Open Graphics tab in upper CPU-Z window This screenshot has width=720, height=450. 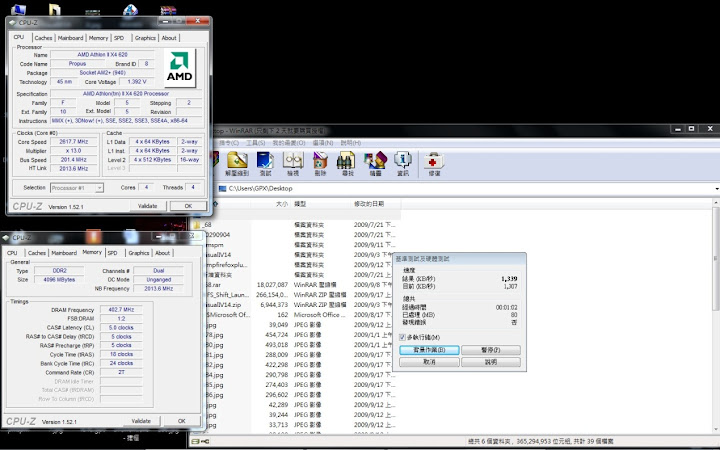pyautogui.click(x=145, y=38)
